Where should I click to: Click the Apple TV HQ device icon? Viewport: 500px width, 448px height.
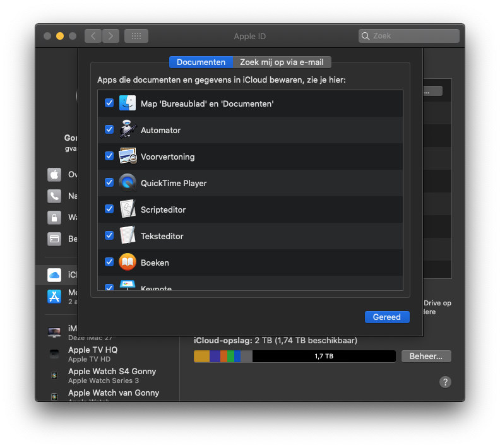(x=54, y=354)
